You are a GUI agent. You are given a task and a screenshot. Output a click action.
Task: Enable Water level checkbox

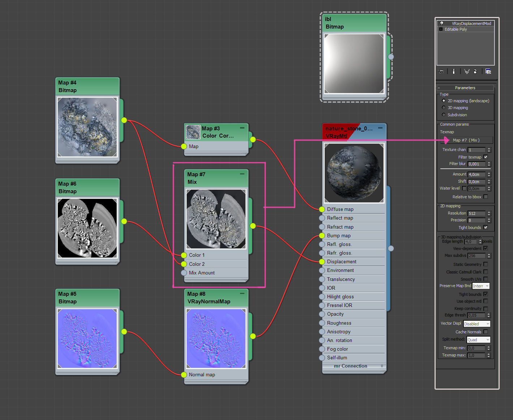click(x=464, y=188)
